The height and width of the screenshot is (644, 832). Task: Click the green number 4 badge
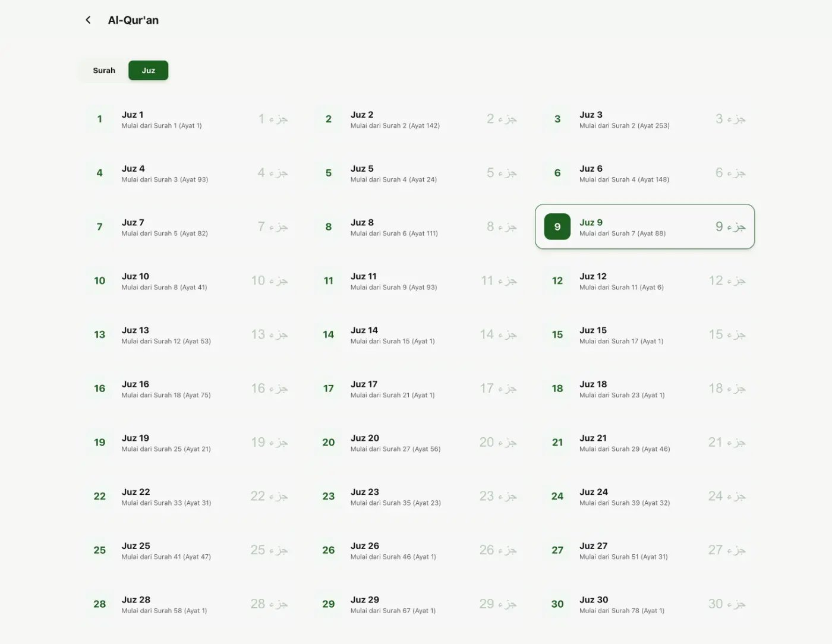coord(100,173)
